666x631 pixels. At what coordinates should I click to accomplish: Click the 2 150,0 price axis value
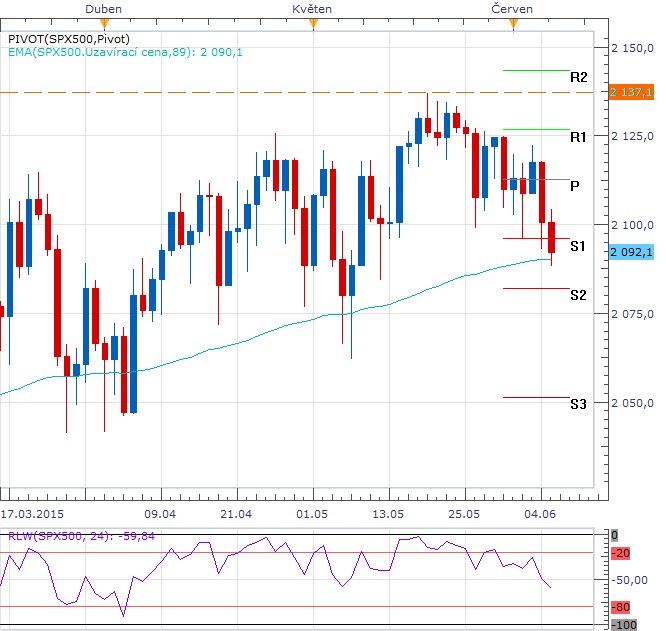coord(632,48)
